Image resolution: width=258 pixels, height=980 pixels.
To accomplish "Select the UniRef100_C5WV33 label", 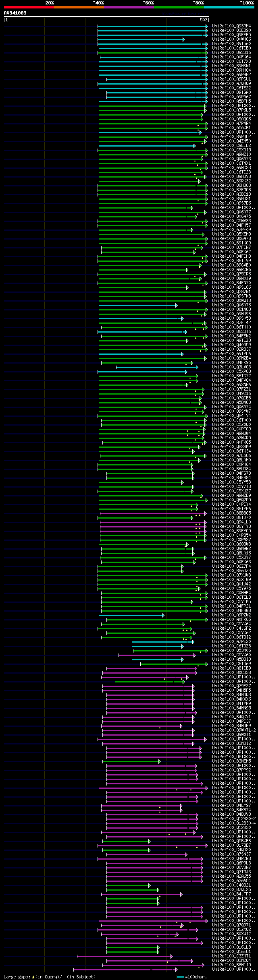I will click(x=231, y=221).
